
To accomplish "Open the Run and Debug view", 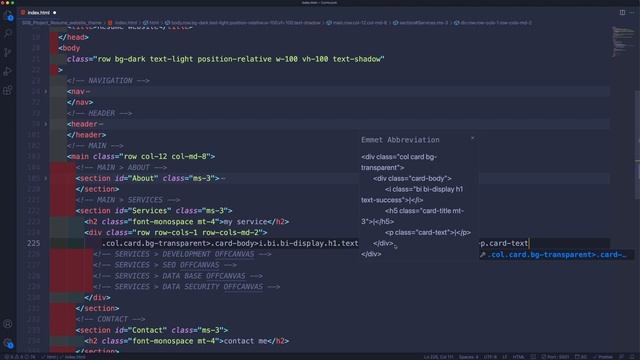I will (8, 71).
